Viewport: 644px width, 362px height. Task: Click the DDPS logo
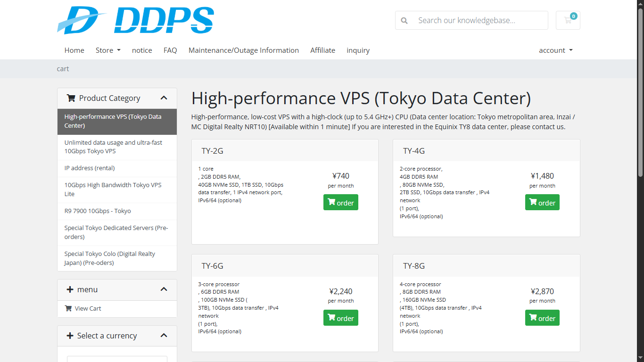136,20
